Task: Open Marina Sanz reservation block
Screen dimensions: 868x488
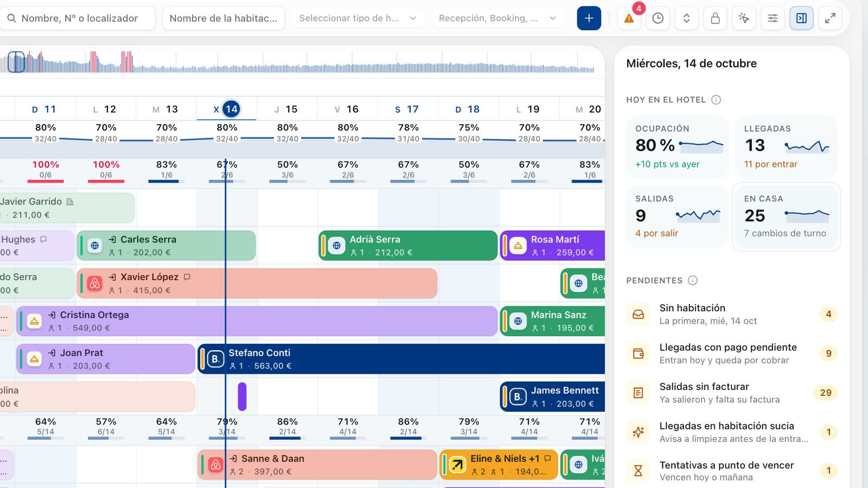Action: [x=552, y=321]
